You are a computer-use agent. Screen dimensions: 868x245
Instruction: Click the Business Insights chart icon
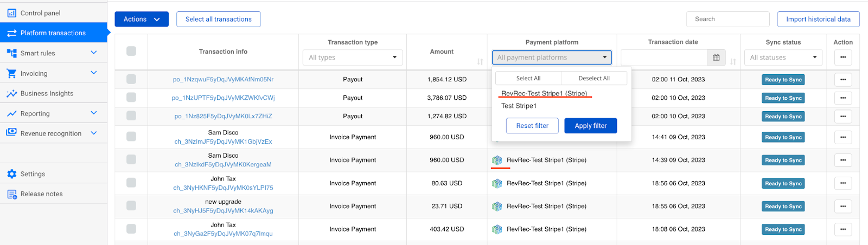[11, 93]
